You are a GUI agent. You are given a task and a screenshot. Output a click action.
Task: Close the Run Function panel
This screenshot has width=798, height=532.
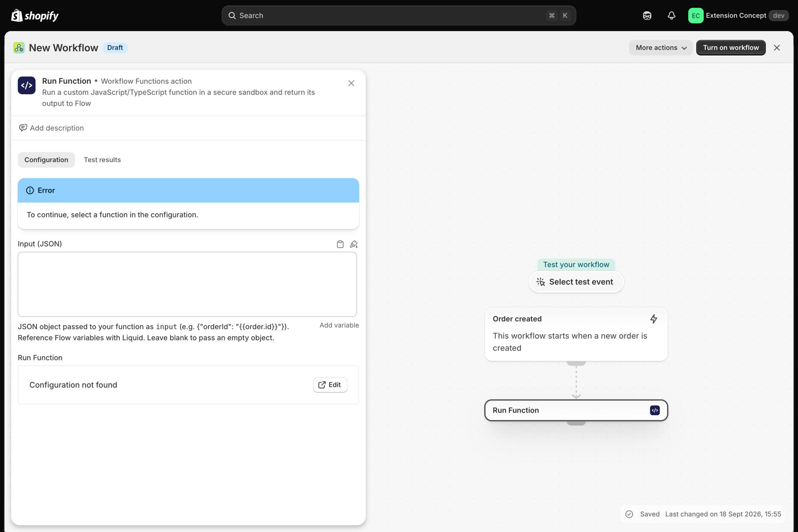[351, 83]
